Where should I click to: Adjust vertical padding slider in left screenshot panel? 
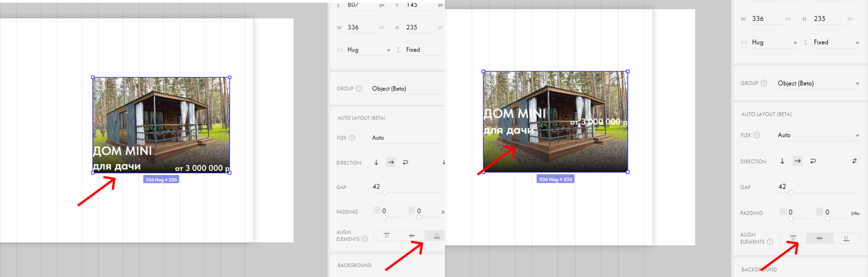(419, 217)
